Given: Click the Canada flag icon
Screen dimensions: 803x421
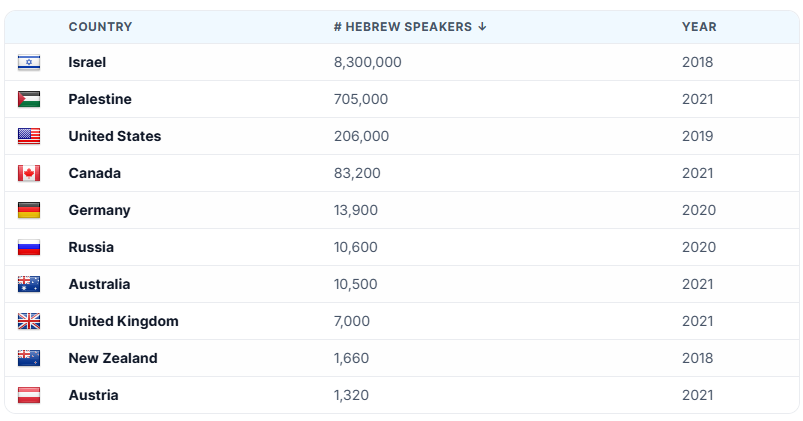Looking at the screenshot, I should 29,173.
